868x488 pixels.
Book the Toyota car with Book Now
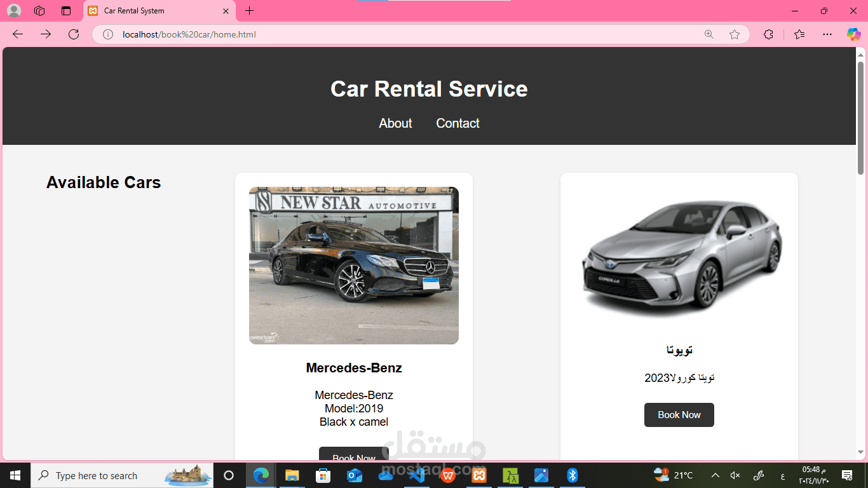[x=679, y=415]
